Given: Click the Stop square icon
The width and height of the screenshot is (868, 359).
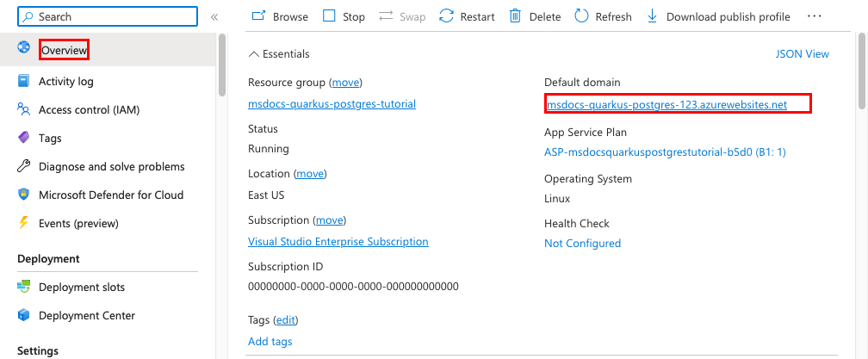Looking at the screenshot, I should 329,16.
